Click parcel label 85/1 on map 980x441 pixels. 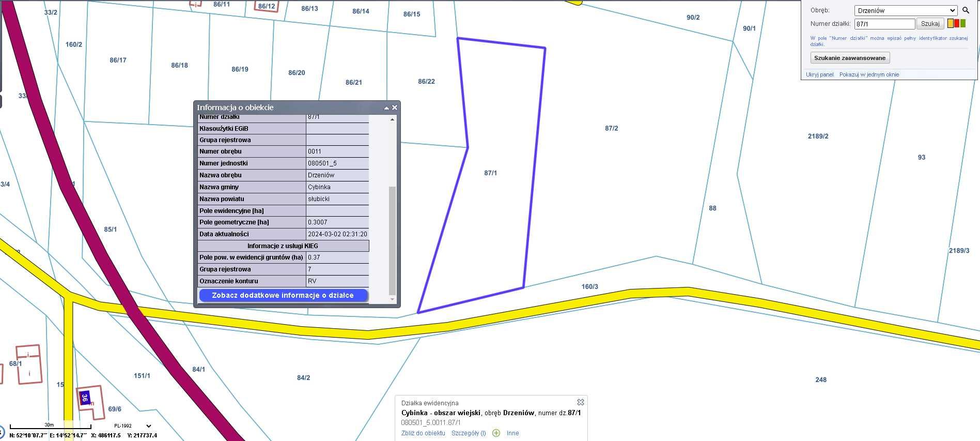(111, 230)
